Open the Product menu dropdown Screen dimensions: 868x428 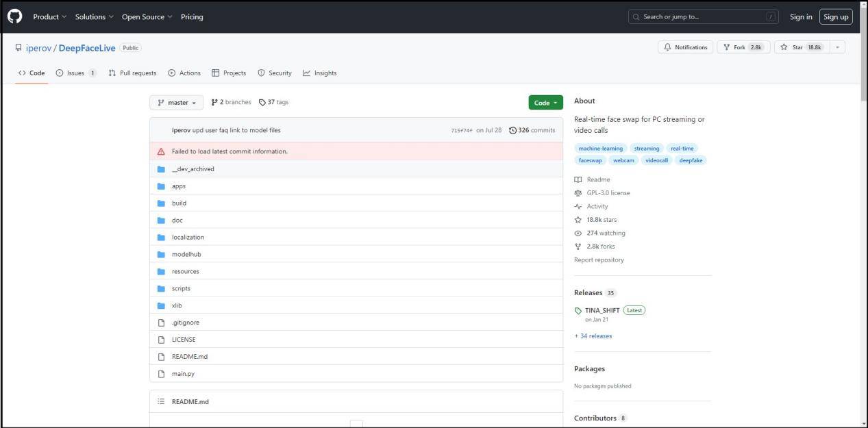[x=50, y=17]
